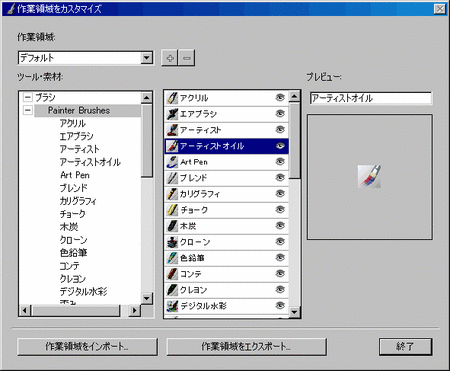Click the 木炭 charcoal icon
This screenshot has width=450, height=371.
172,226
